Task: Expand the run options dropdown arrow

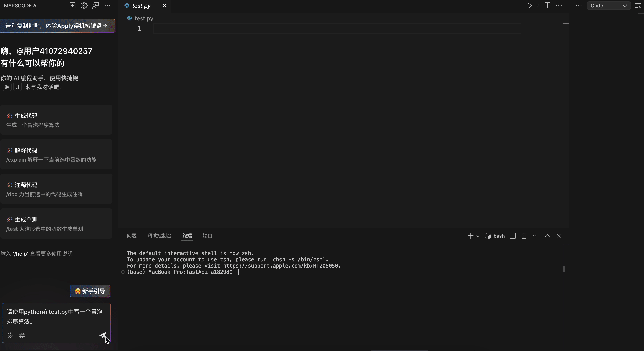Action: pos(537,6)
